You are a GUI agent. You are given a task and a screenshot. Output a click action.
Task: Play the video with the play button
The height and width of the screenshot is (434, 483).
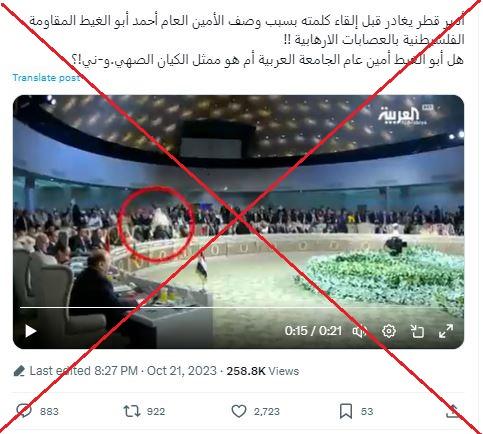pyautogui.click(x=31, y=331)
